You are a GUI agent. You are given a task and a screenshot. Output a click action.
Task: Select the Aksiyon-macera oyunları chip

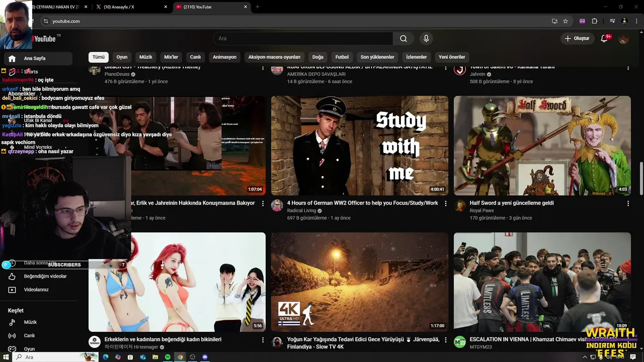pos(274,57)
